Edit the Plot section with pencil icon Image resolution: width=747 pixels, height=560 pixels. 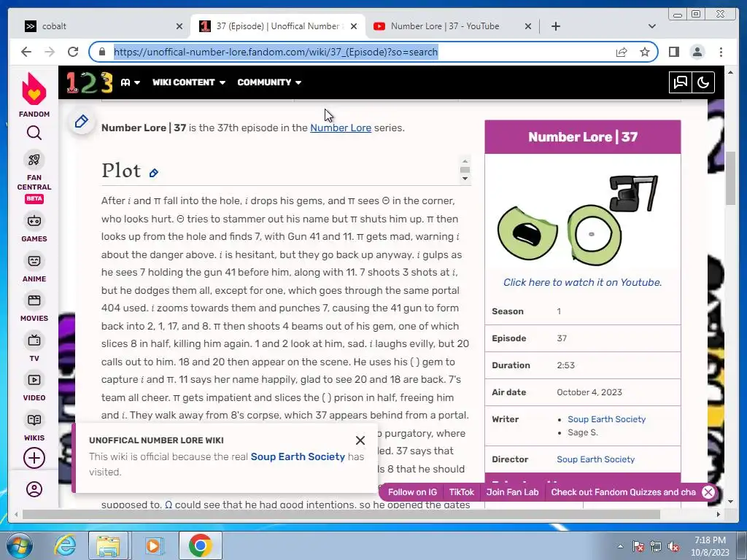point(153,173)
